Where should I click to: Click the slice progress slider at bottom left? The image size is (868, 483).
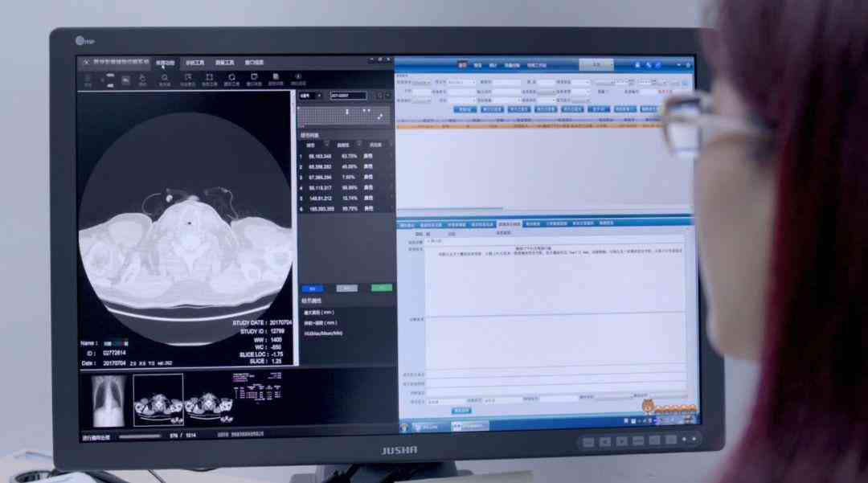click(140, 436)
